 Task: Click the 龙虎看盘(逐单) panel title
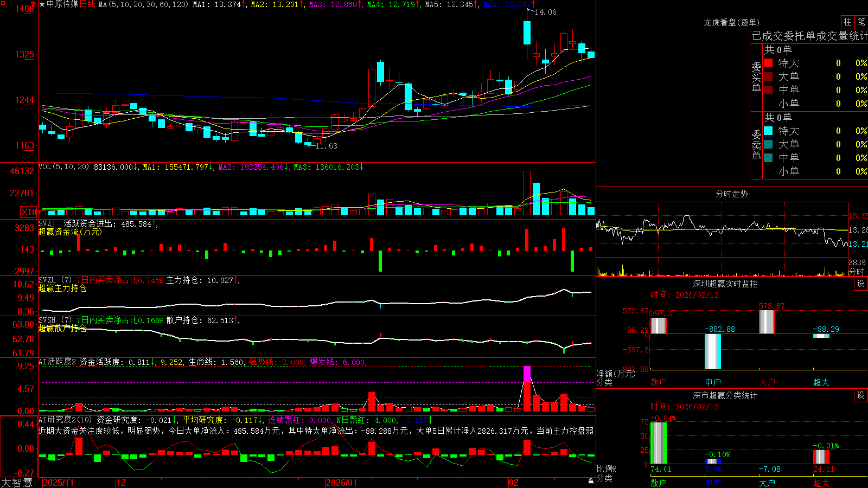click(732, 22)
